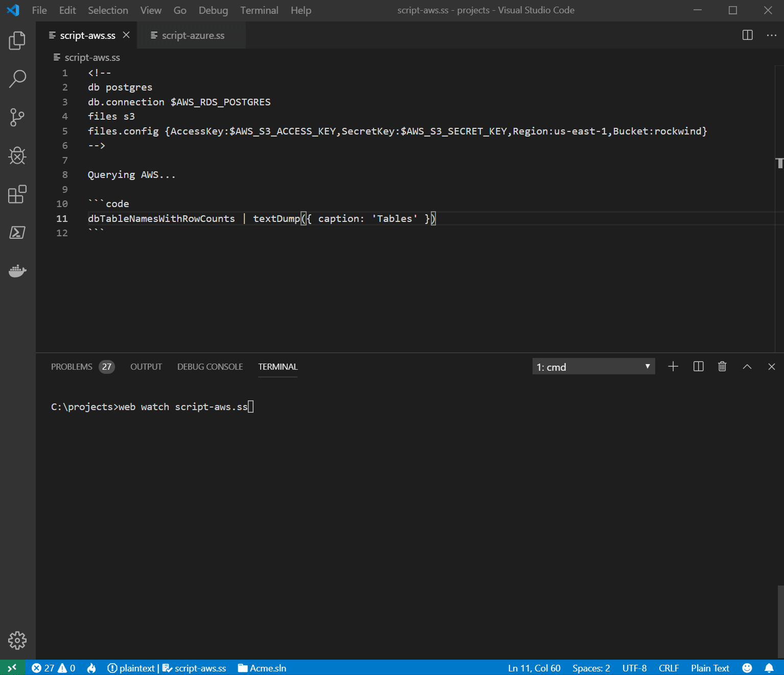The image size is (784, 675).
Task: Split the terminal pane
Action: [698, 366]
